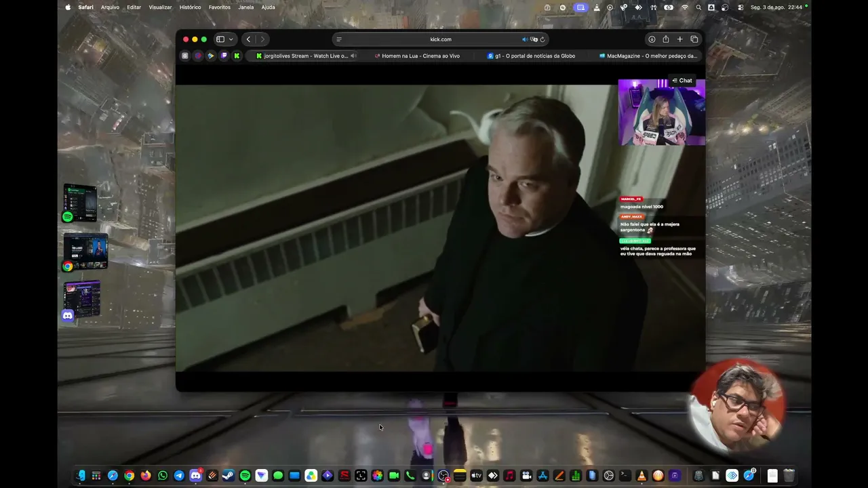Click the movie video player
This screenshot has height=488, width=868.
click(x=397, y=228)
